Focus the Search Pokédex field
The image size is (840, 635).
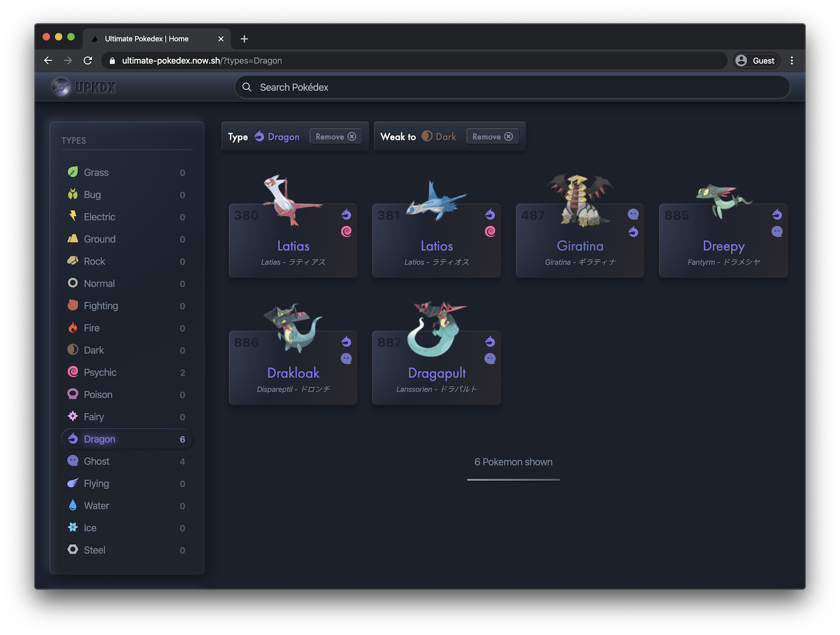pyautogui.click(x=512, y=87)
